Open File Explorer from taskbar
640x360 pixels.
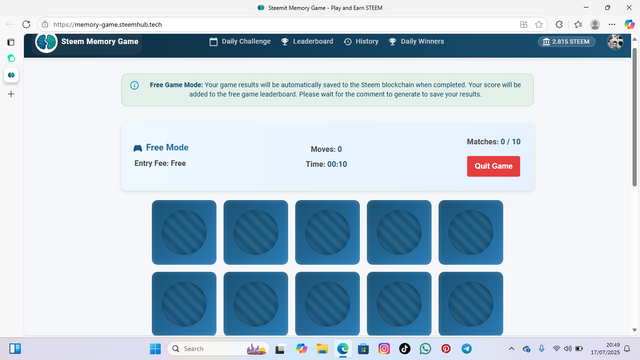[x=322, y=349]
